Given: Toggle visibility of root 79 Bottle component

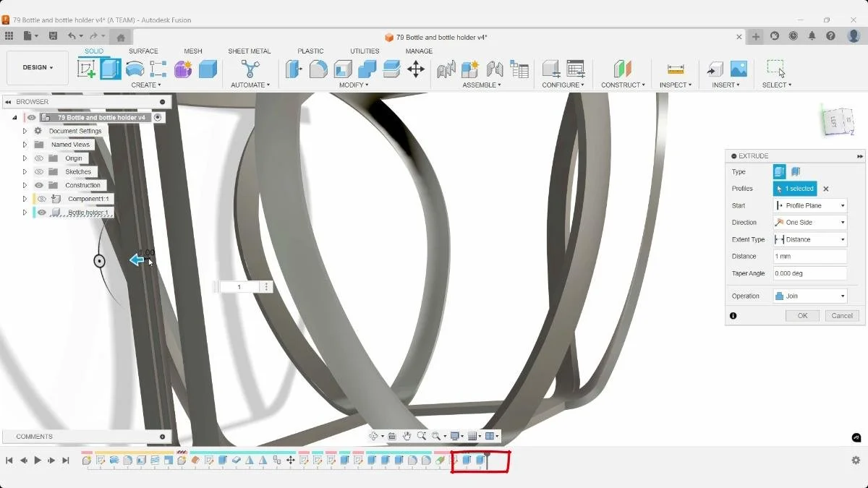Looking at the screenshot, I should pyautogui.click(x=31, y=117).
